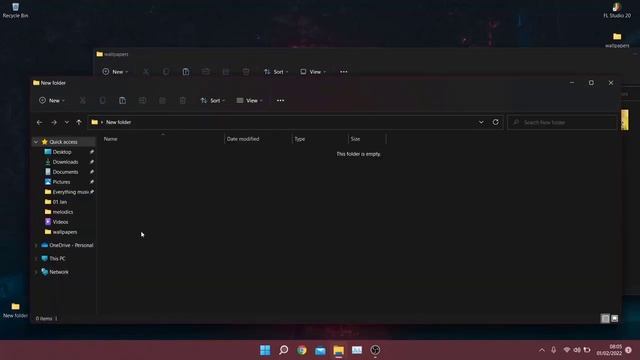The width and height of the screenshot is (640, 360).
Task: Maximize the New folder window
Action: tap(591, 83)
